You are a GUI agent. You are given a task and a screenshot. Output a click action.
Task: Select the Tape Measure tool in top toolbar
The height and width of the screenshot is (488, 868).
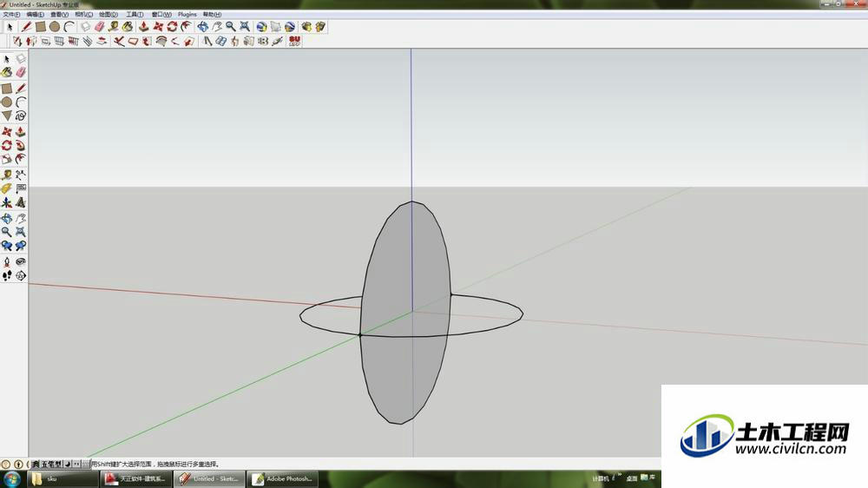pos(114,27)
